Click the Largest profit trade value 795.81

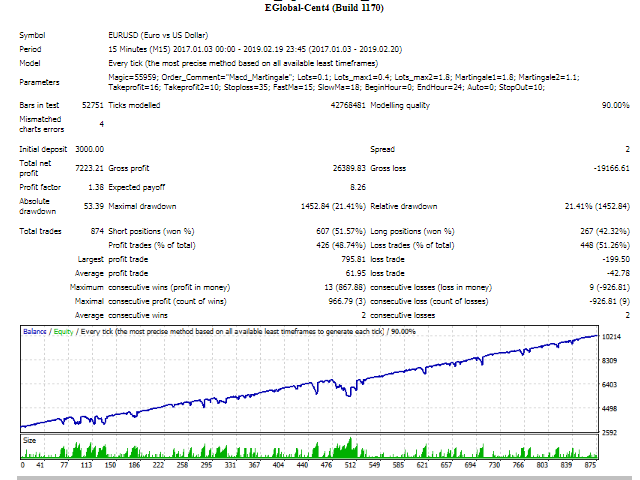coord(352,258)
